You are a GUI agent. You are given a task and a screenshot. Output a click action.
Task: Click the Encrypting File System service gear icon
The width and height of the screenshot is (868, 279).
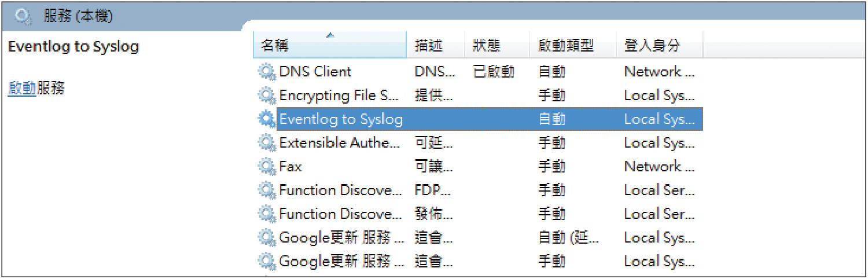(x=266, y=96)
